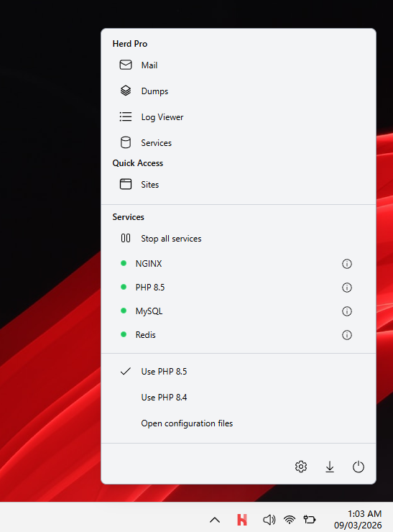
Task: Click the NGINX service label
Action: click(149, 264)
